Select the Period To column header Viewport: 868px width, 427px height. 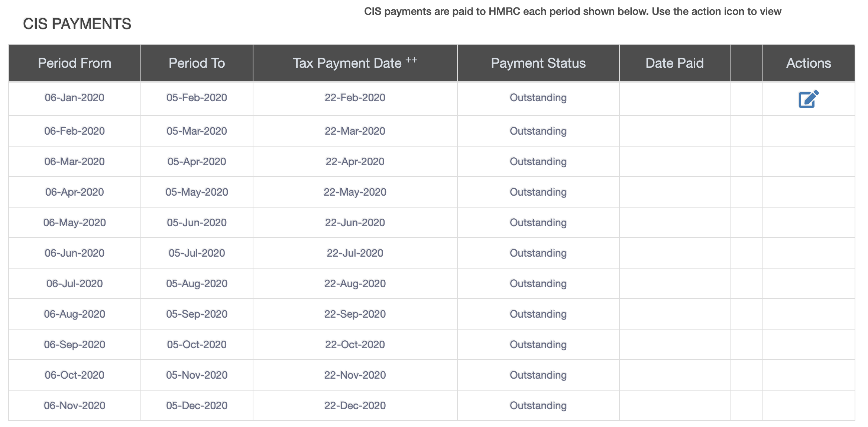click(x=197, y=63)
